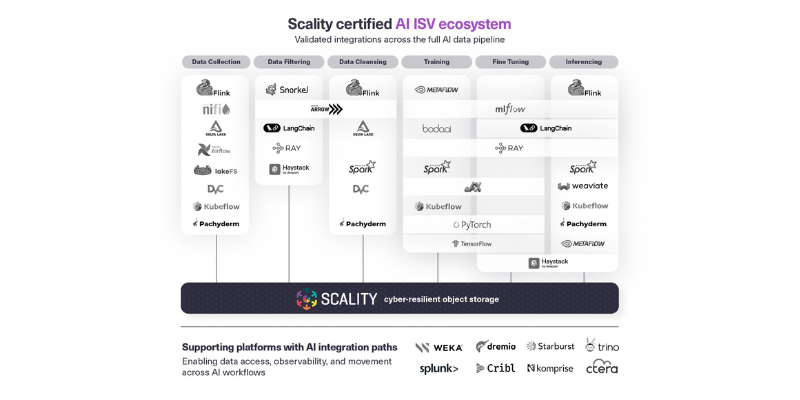Select the Data Collection stage label
Viewport: 800px width, 400px height.
click(x=215, y=62)
